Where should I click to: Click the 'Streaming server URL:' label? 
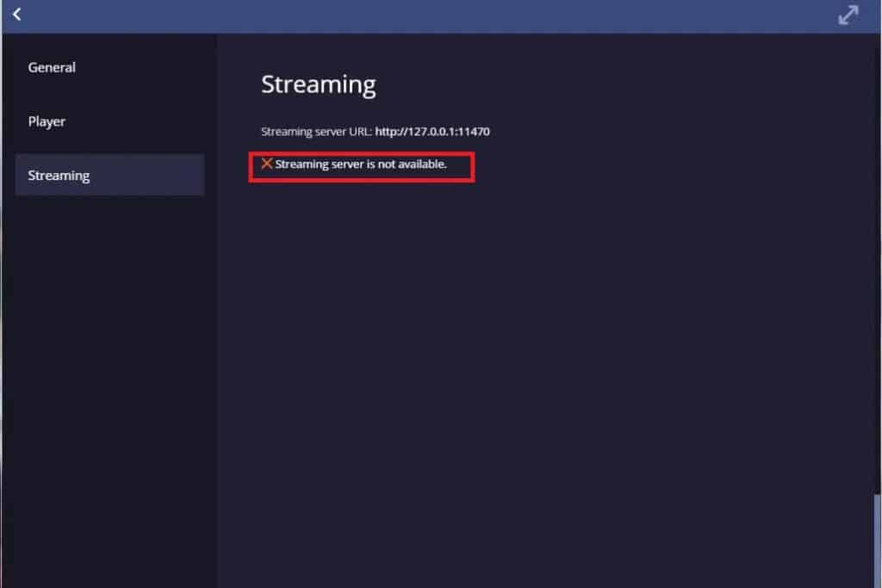316,132
